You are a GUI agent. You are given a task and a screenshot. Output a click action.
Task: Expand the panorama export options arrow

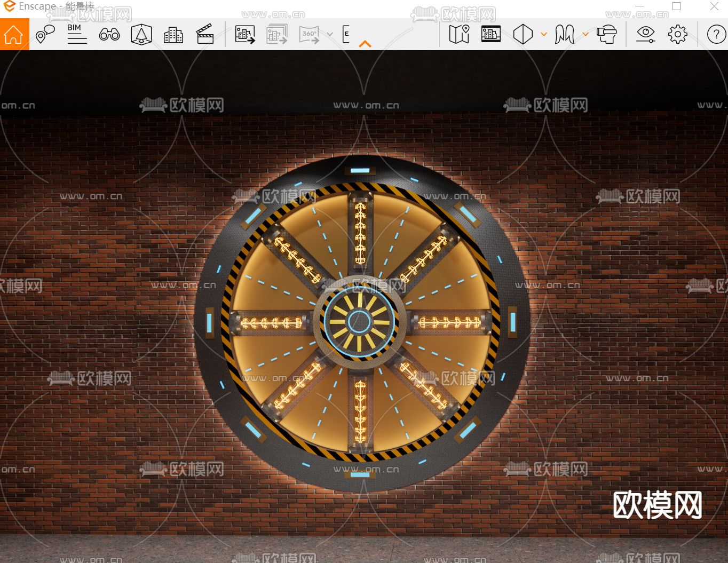pyautogui.click(x=330, y=35)
